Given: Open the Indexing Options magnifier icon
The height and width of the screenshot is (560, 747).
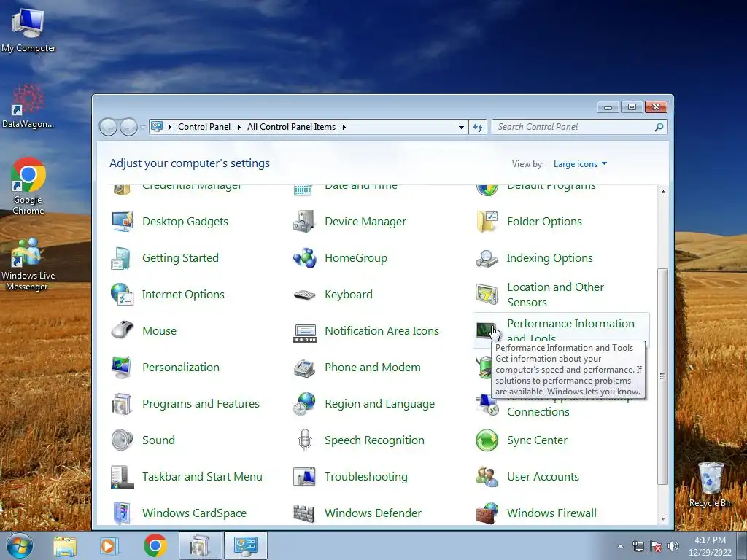Looking at the screenshot, I should 487,258.
